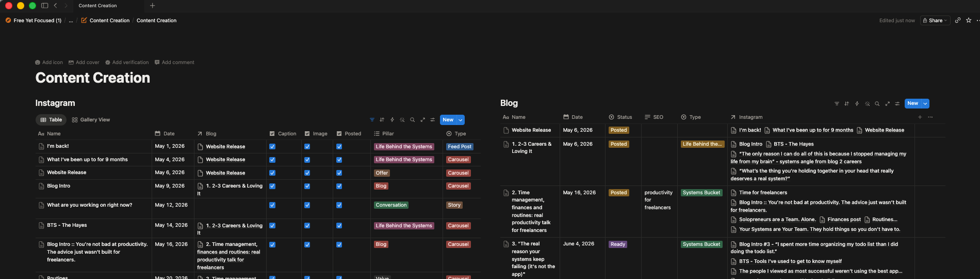Open Instagram database full page
The image size is (980, 279).
point(422,120)
